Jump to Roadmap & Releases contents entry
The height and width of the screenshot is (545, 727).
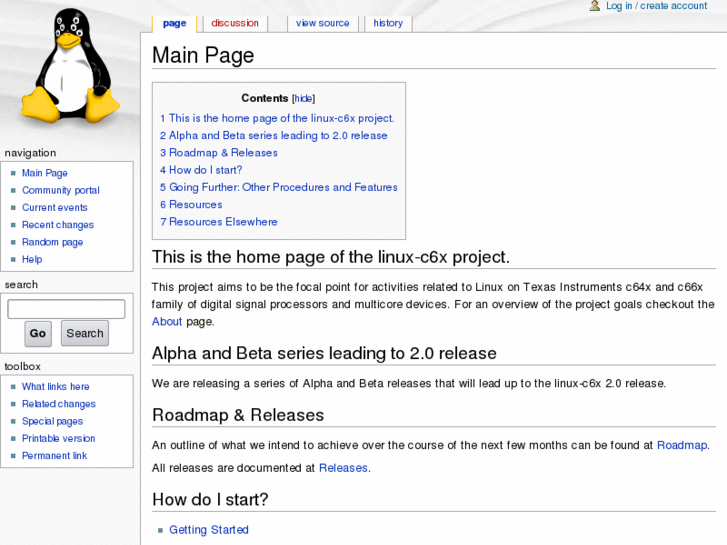tap(219, 153)
